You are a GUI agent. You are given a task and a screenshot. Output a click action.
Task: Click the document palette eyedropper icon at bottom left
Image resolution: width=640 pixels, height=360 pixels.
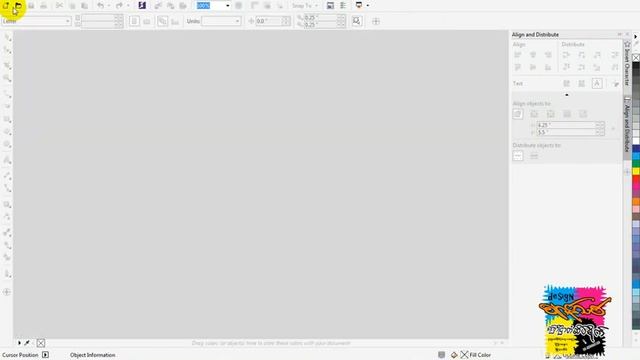click(27, 343)
